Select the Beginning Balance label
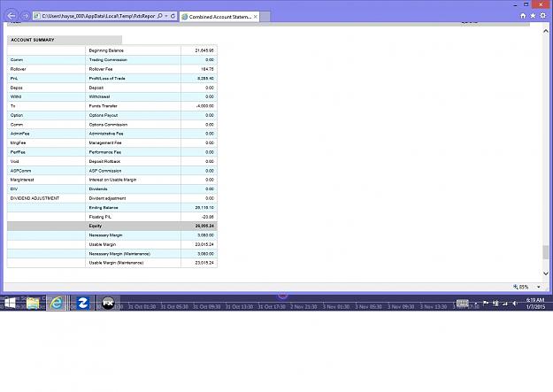Viewport: 553px width, 392px height. 106,50
